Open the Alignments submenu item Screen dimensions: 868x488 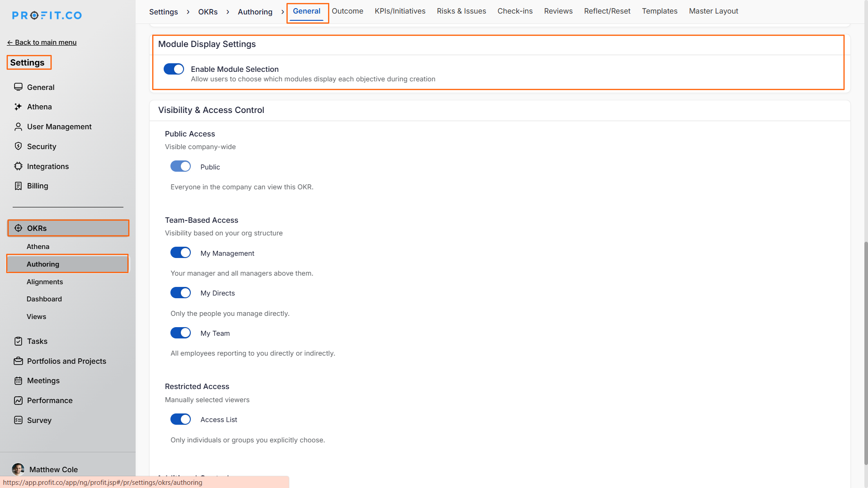(x=45, y=282)
